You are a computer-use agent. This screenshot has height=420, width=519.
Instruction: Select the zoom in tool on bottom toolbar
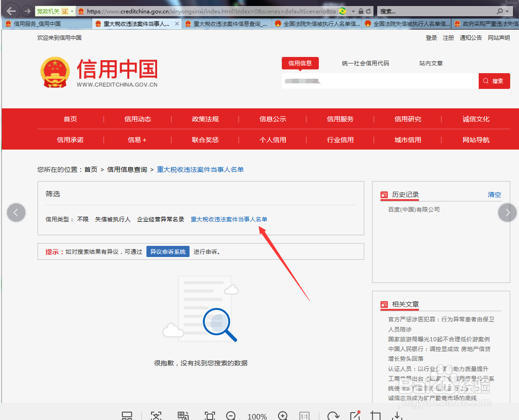coord(283,416)
